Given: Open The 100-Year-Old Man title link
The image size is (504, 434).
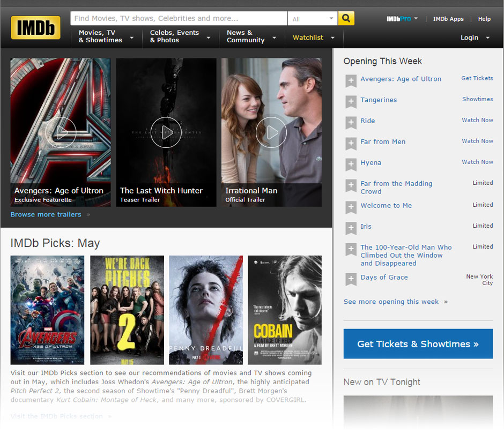Looking at the screenshot, I should tap(406, 255).
